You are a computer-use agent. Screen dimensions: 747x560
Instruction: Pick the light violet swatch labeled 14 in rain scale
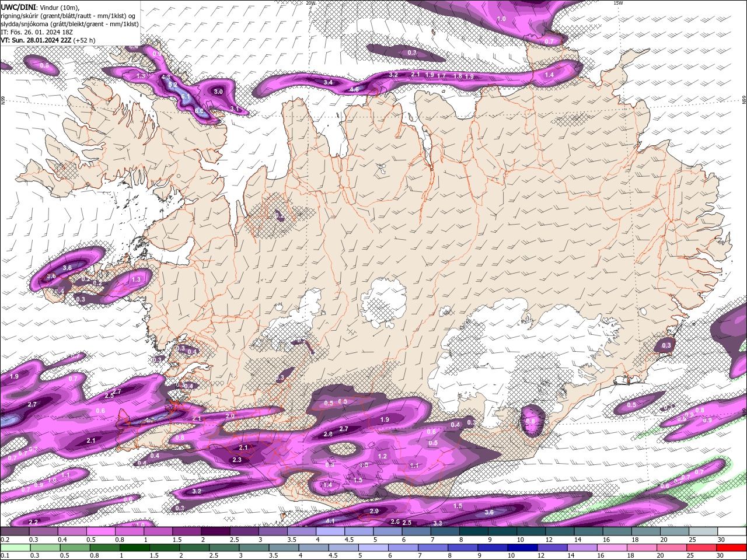[x=582, y=548]
